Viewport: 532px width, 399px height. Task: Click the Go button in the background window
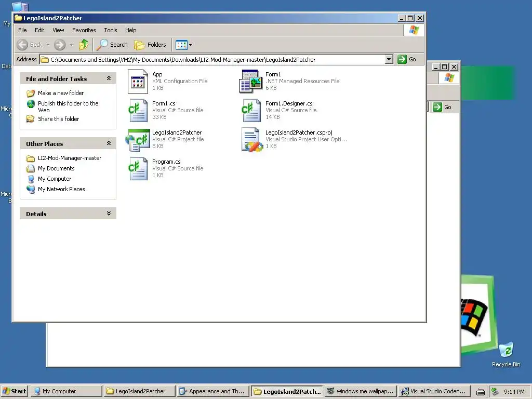point(442,107)
